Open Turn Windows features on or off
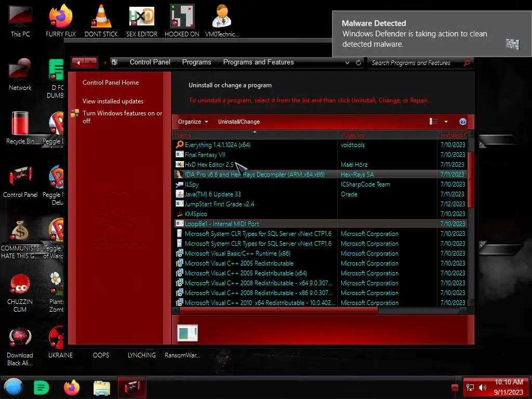Image resolution: width=532 pixels, height=399 pixels. (122, 117)
